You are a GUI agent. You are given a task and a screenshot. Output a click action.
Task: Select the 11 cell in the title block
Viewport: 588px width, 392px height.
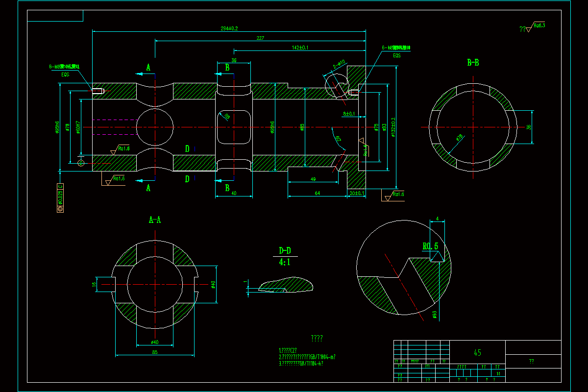click(x=498, y=374)
